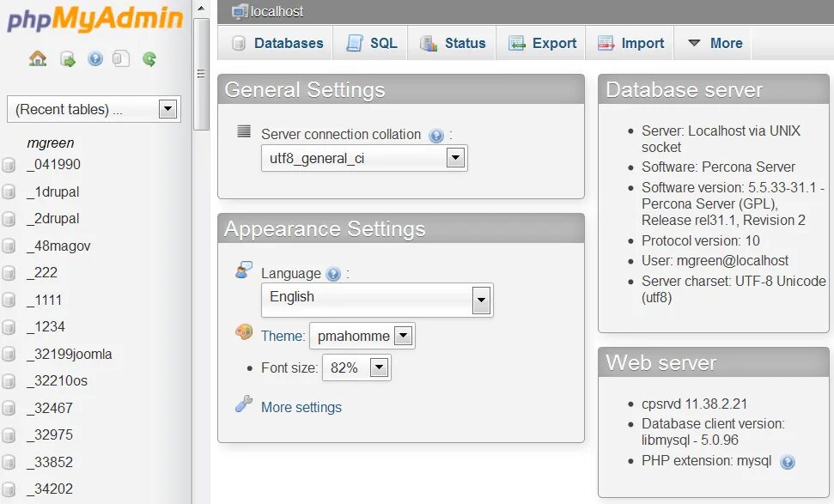
Task: Open the 82% font size dropdown
Action: pos(379,368)
